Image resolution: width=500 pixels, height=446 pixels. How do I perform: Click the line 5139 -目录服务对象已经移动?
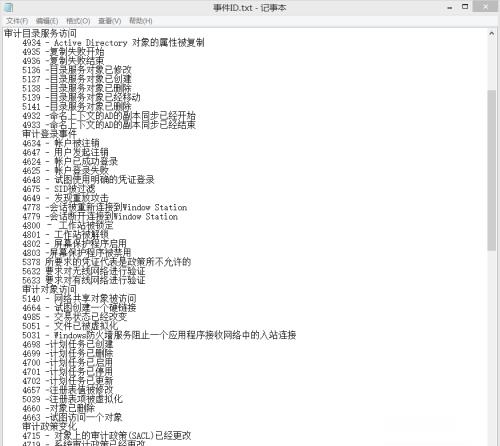pos(81,98)
